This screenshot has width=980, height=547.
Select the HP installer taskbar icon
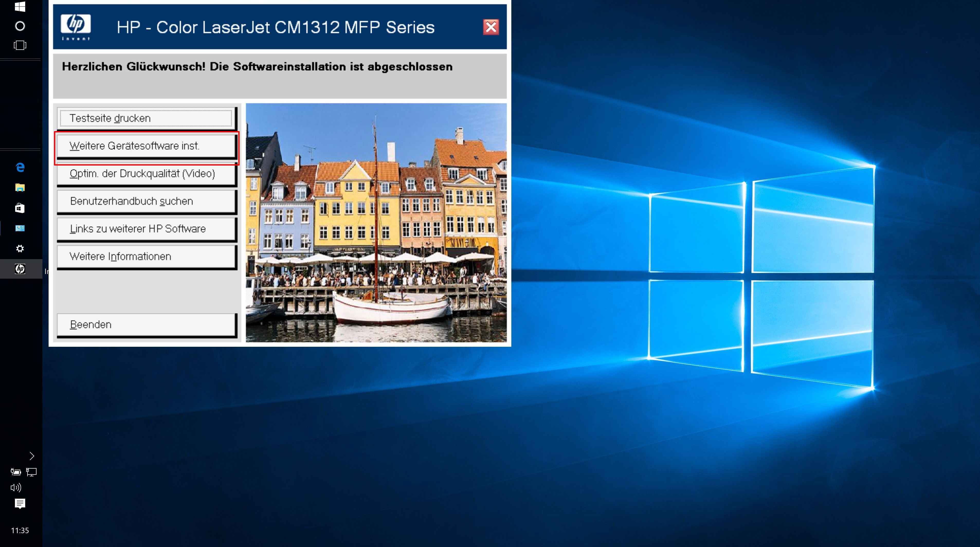(x=20, y=269)
